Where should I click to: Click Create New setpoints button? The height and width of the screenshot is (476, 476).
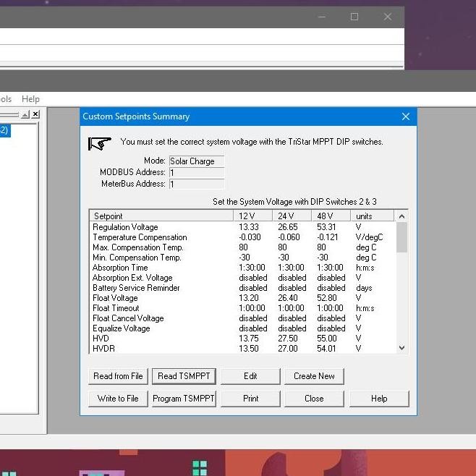(314, 376)
